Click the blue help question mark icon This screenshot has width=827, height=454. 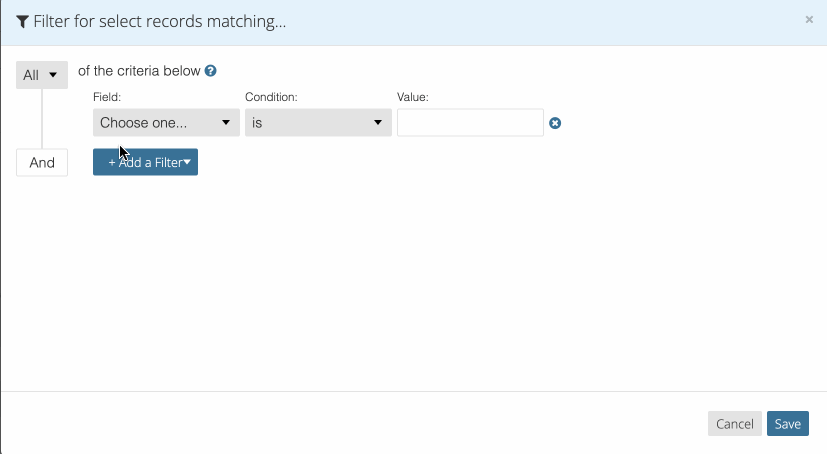click(211, 72)
